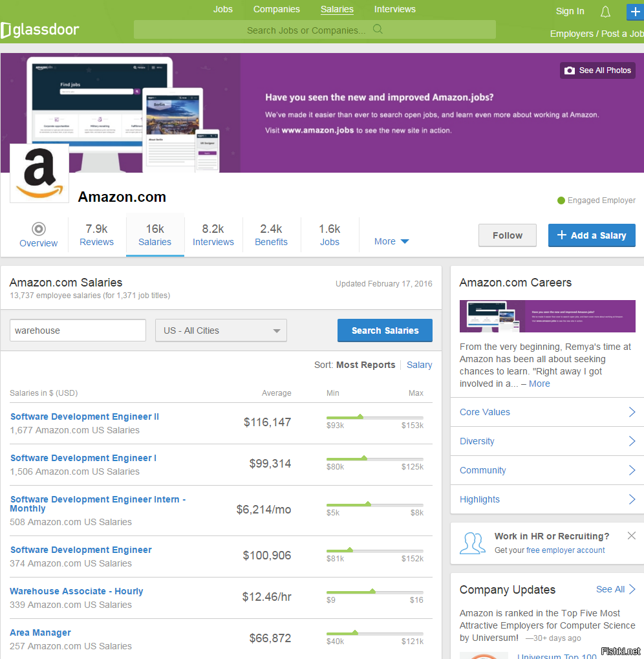Click the Amazon logo image
Screen dimensions: 644x659
click(x=39, y=173)
